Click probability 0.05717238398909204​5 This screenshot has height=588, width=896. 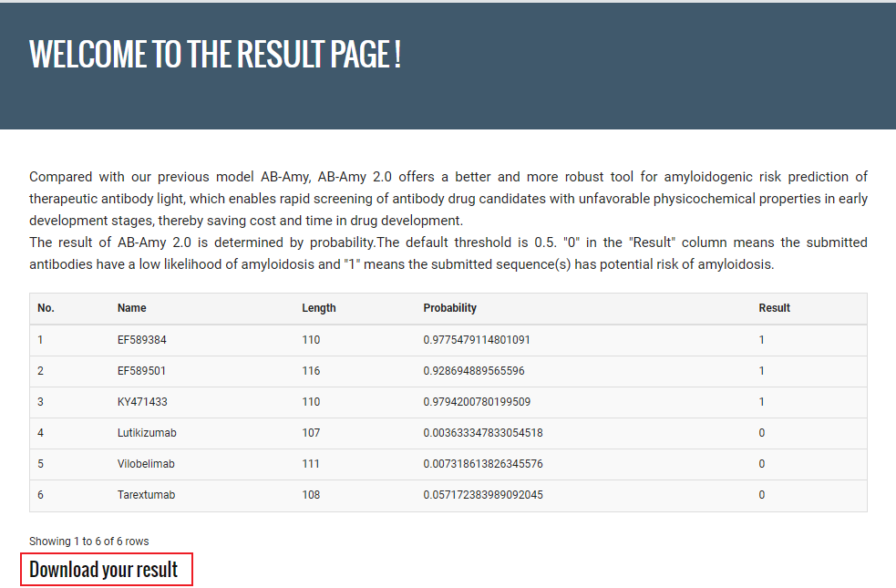[483, 495]
